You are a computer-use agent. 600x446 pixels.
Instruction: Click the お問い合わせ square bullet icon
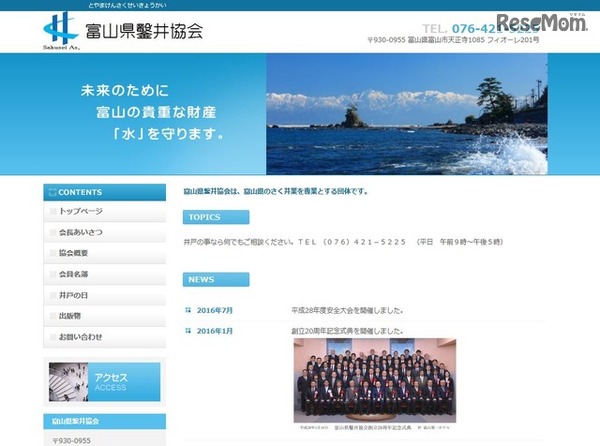(x=53, y=337)
